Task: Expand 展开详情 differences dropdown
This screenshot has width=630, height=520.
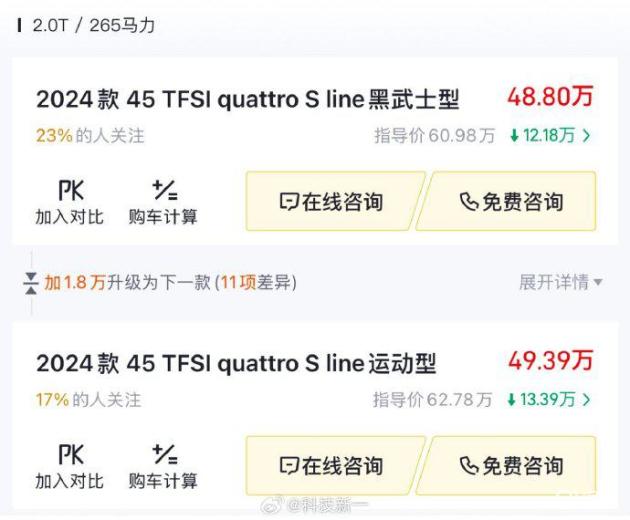Action: (560, 283)
